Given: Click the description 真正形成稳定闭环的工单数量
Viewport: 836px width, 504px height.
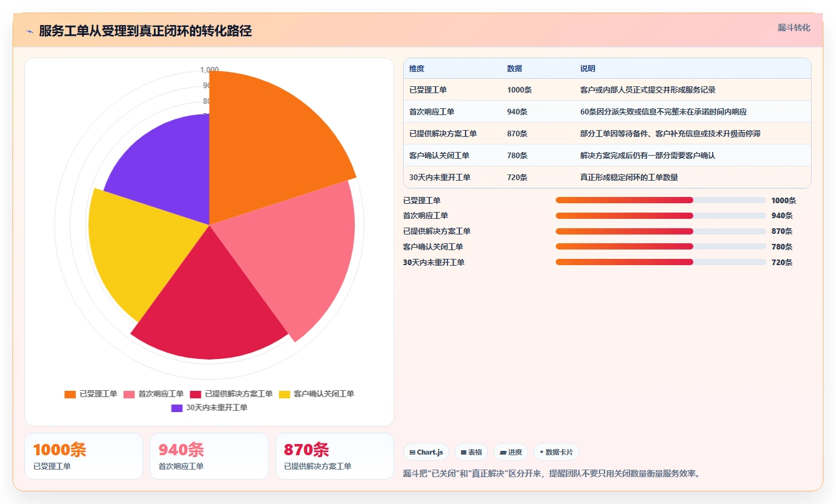Looking at the screenshot, I should tap(629, 178).
